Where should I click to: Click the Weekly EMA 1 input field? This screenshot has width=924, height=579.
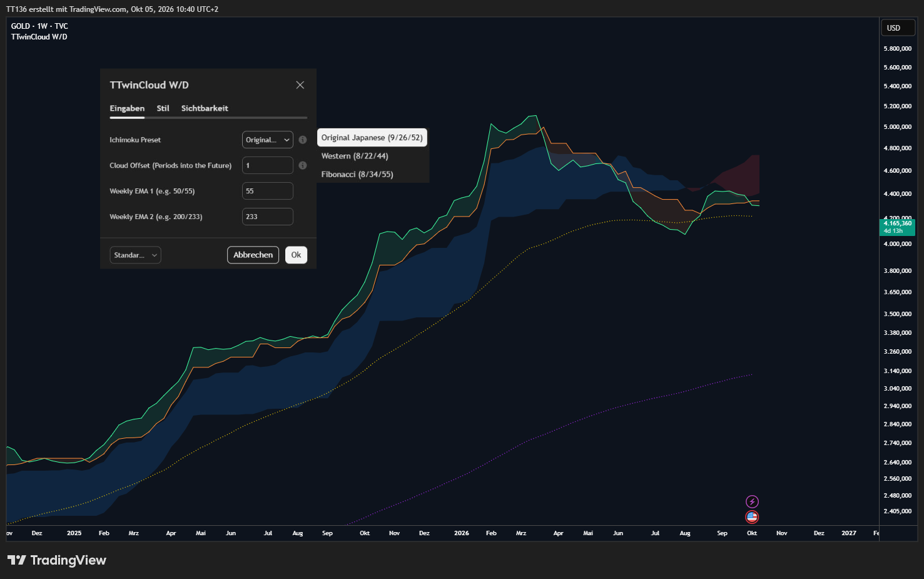(268, 191)
